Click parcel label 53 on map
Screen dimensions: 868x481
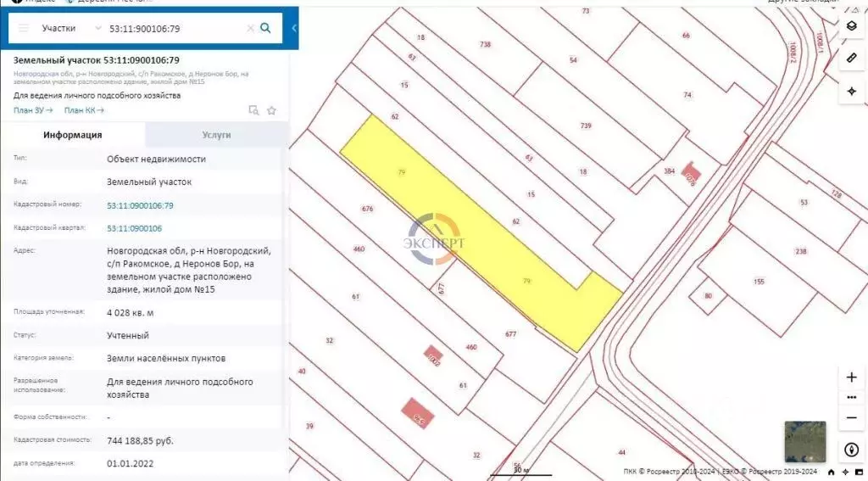[x=804, y=202]
